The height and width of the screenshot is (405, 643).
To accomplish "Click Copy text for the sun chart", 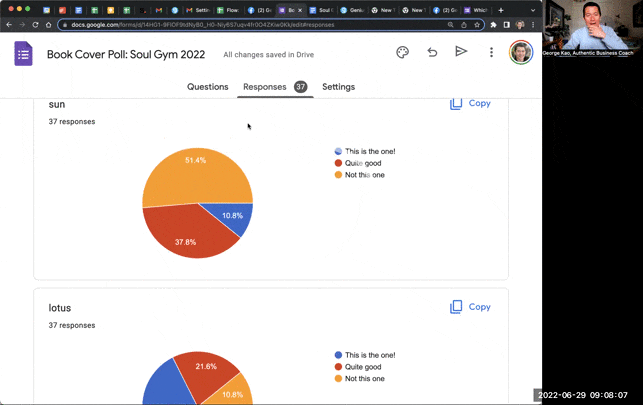I will tap(479, 103).
